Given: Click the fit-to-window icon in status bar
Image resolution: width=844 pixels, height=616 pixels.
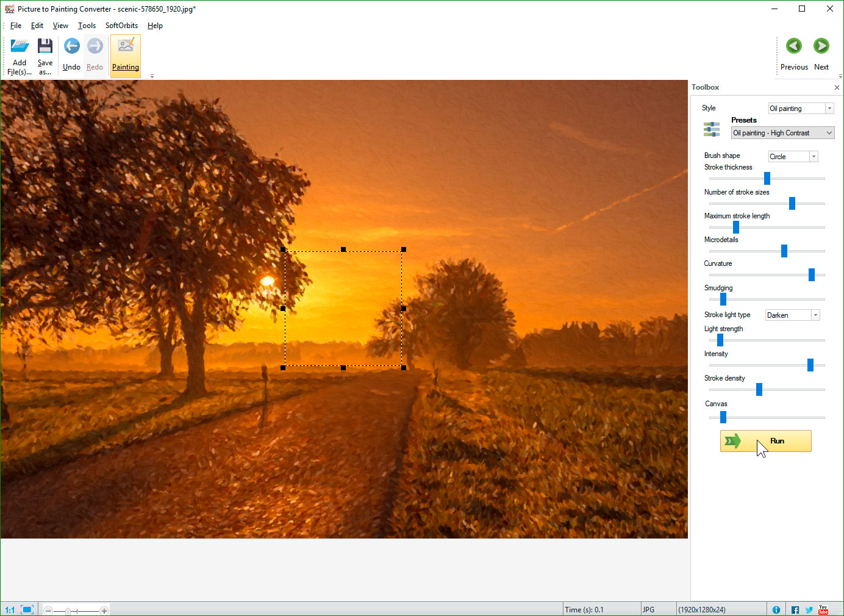Looking at the screenshot, I should click(27, 610).
